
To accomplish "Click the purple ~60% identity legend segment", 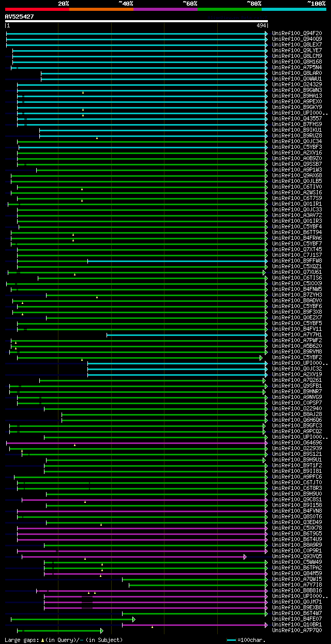I will 165,9.
